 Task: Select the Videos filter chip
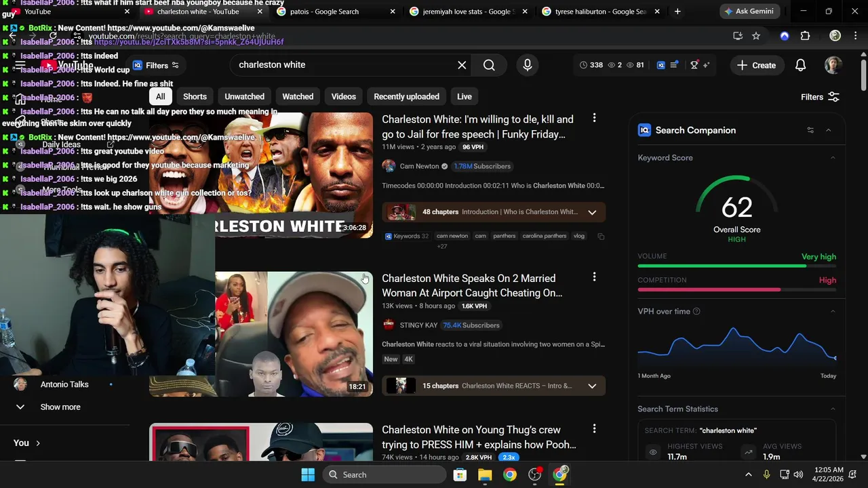343,96
